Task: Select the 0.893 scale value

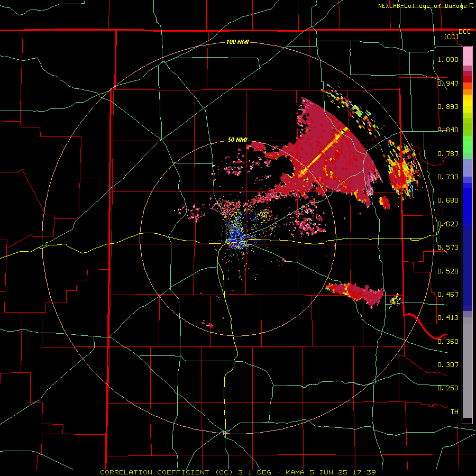Action: tap(448, 106)
